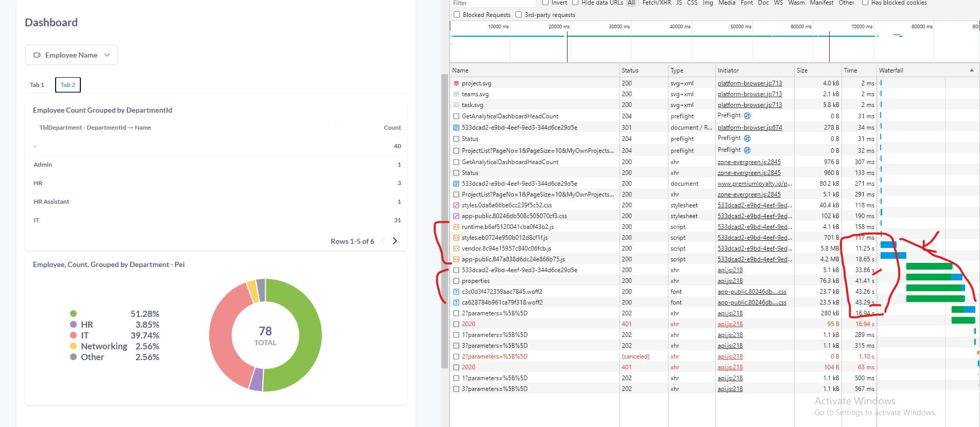Click the DevTools vertical scrollbar
This screenshot has width=980, height=427.
tap(444, 221)
